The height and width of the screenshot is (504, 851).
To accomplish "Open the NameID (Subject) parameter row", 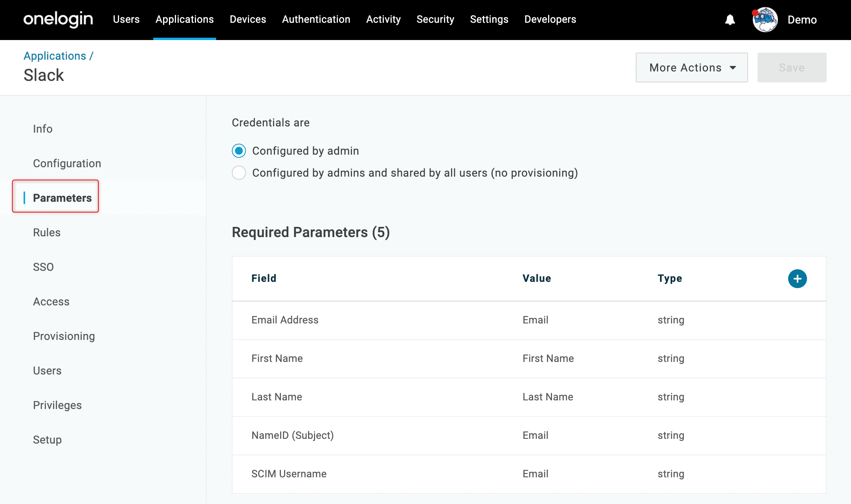I will point(529,436).
